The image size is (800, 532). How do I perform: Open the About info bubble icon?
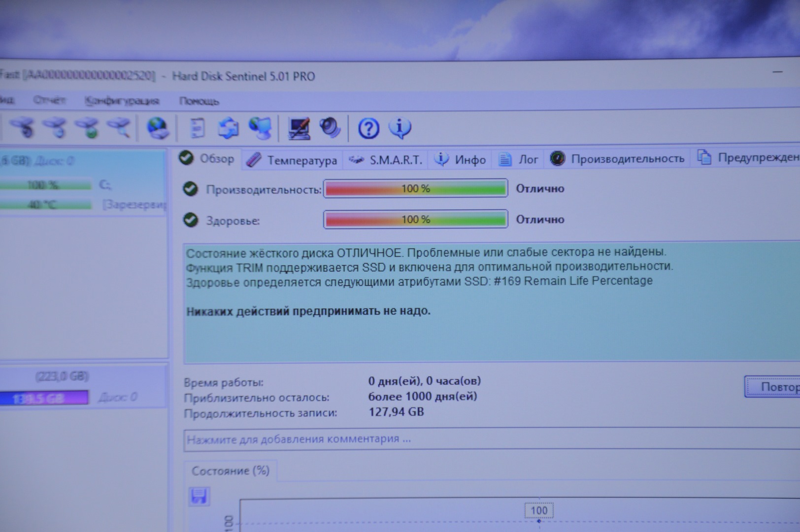point(400,128)
